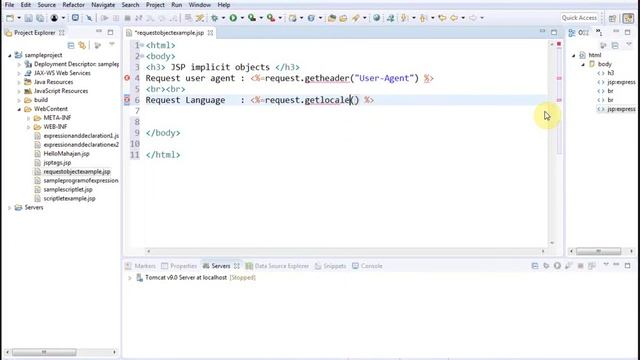Click the green Run button icon

(233, 18)
